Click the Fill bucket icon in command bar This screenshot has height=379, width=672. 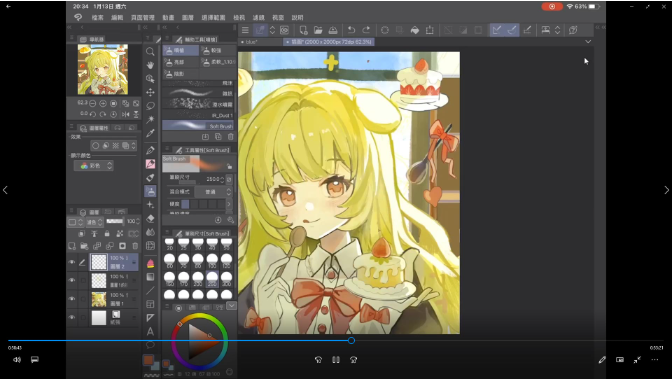(415, 30)
